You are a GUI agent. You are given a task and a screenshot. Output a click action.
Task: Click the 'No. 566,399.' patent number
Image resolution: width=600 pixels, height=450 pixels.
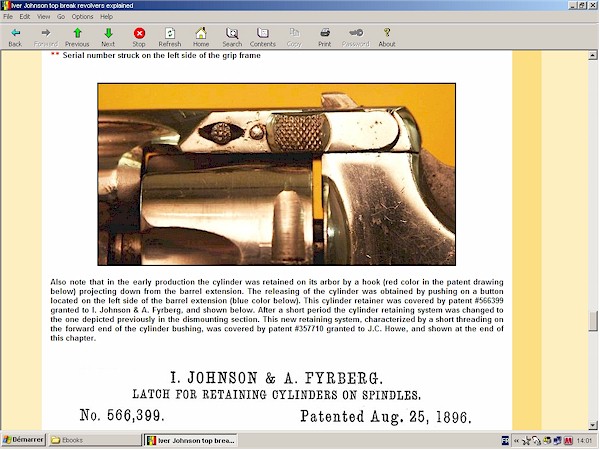pos(122,415)
